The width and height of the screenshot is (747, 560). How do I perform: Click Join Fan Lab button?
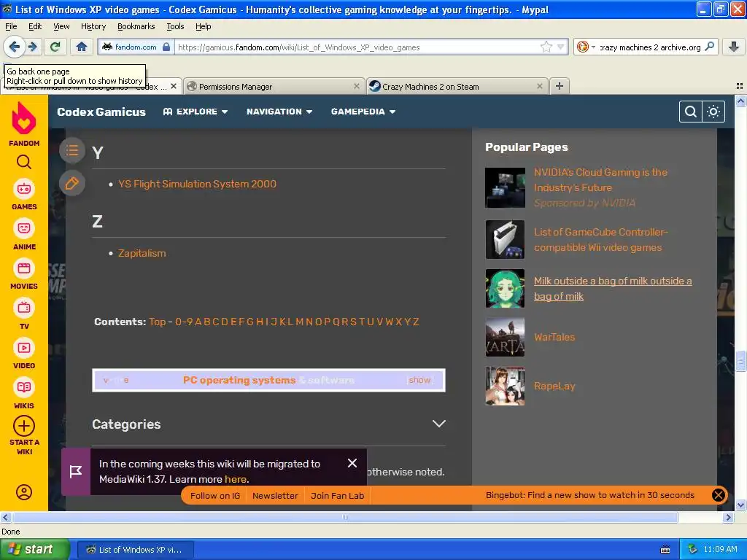pos(337,496)
